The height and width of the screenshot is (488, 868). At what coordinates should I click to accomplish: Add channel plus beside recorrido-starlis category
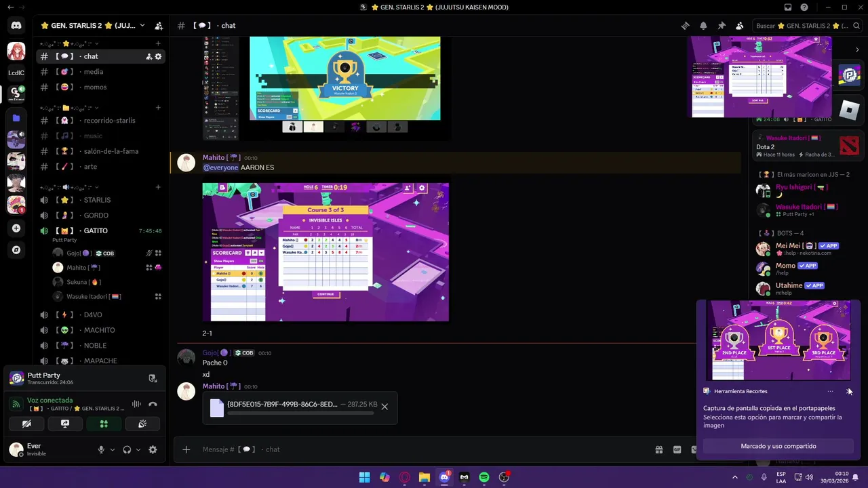pyautogui.click(x=158, y=108)
